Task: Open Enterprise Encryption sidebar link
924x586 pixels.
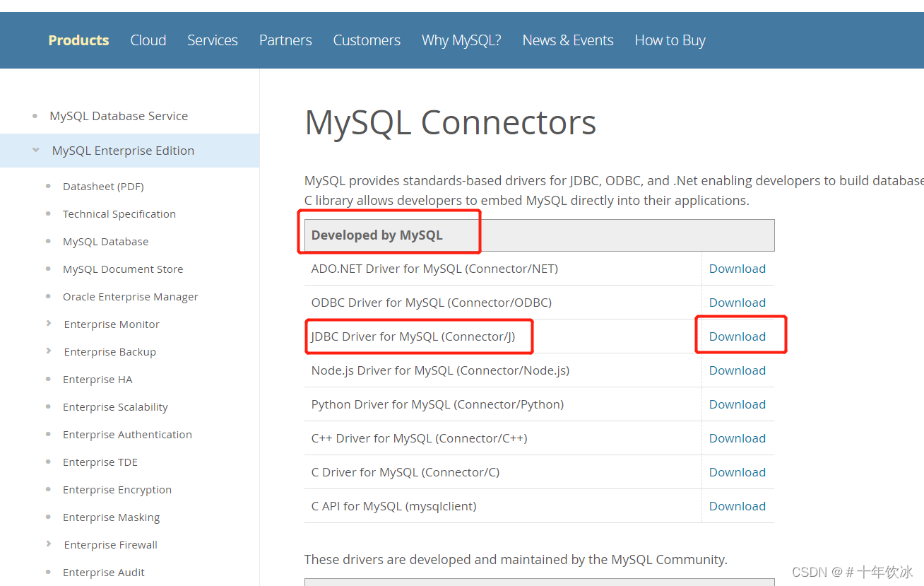Action: 117,490
